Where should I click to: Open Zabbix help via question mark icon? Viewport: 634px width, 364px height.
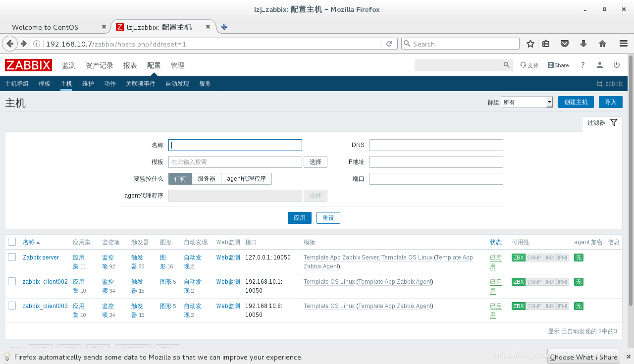pyautogui.click(x=582, y=65)
